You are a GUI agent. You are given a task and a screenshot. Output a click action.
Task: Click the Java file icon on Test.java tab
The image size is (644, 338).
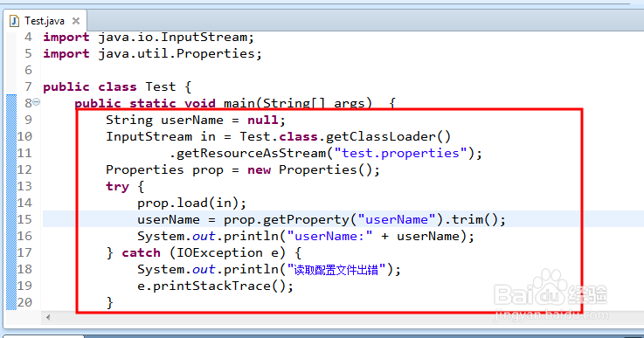pyautogui.click(x=14, y=21)
